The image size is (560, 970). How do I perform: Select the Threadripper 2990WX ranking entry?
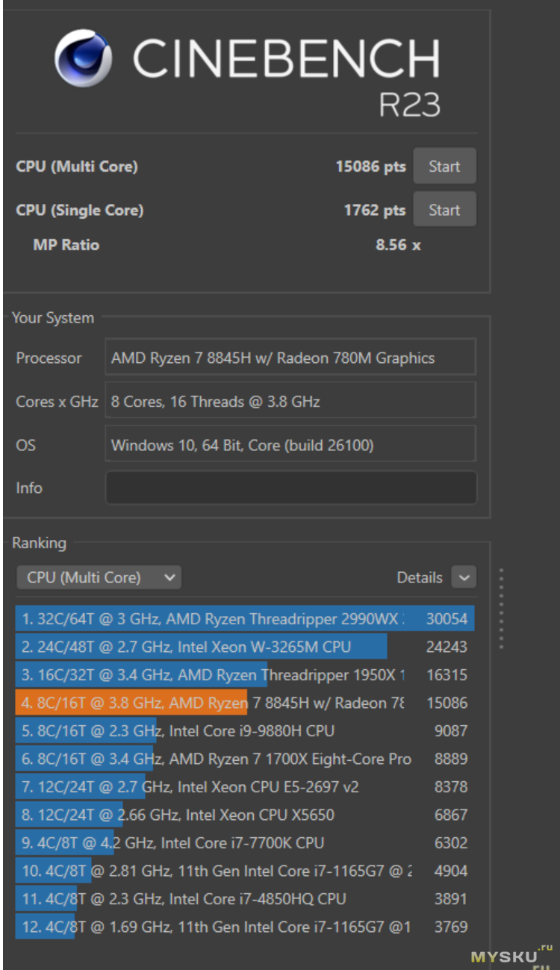(244, 618)
